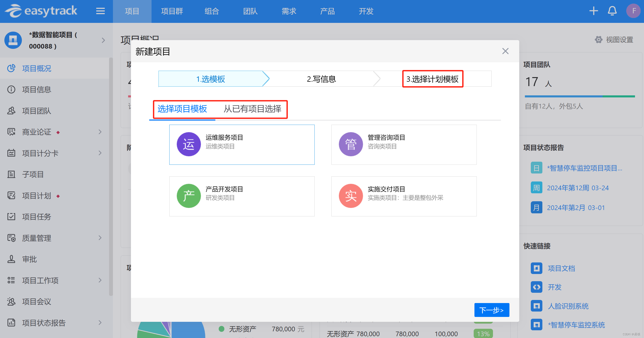This screenshot has width=644, height=338.
Task: Click the 视图设置 gear icon
Action: (599, 40)
